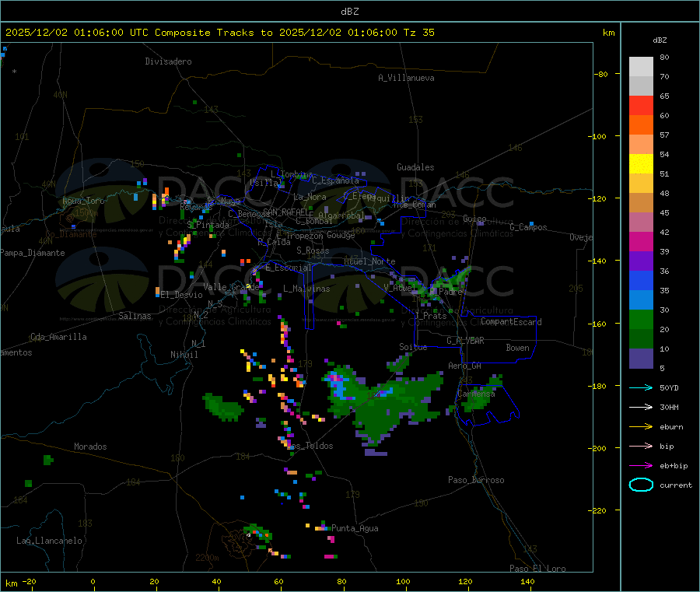Click the Soitue map label
700x592 pixels.
(x=414, y=347)
